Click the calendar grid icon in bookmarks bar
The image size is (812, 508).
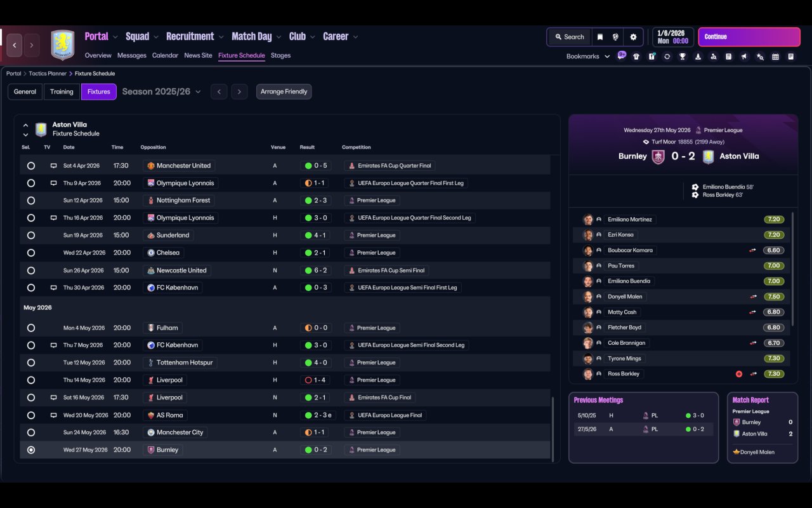pyautogui.click(x=775, y=57)
